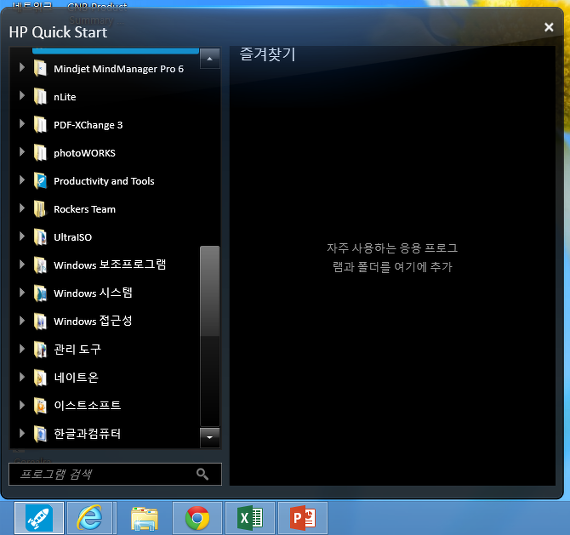Click the 이스트소프트 folder icon
Screen dimensions: 570x535
click(40, 405)
